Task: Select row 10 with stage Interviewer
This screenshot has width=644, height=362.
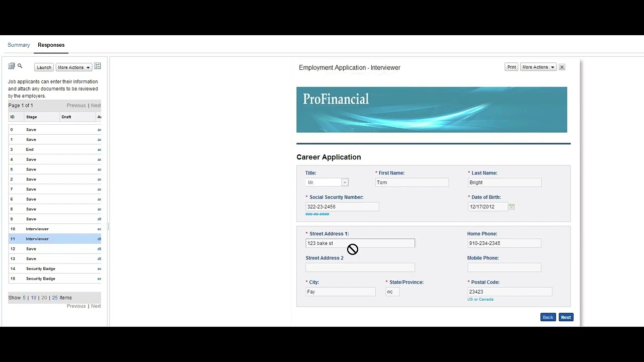Action: [55, 229]
